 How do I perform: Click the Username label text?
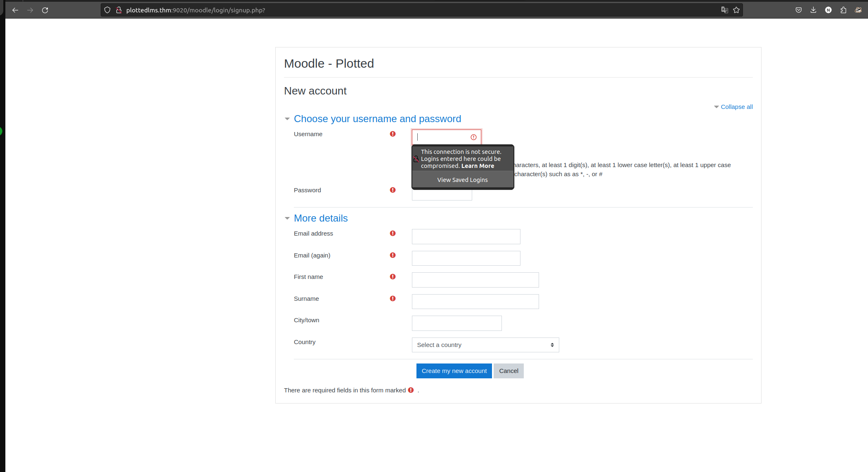pos(308,134)
